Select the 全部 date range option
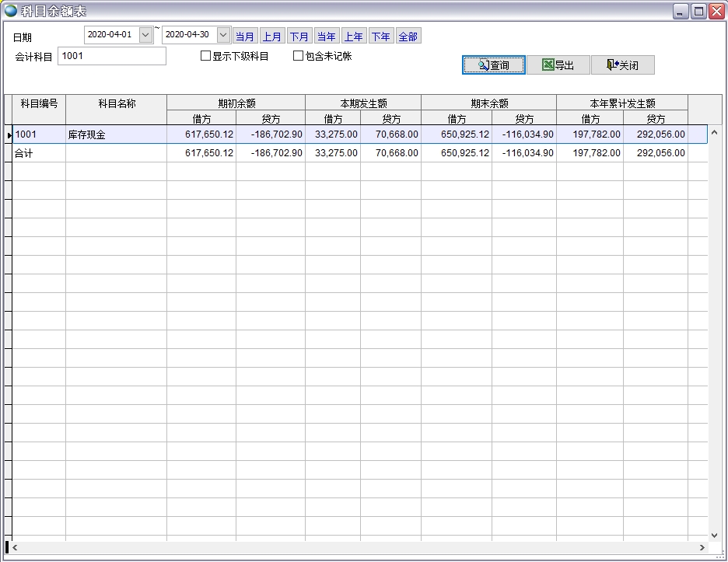Image resolution: width=728 pixels, height=562 pixels. (x=408, y=37)
